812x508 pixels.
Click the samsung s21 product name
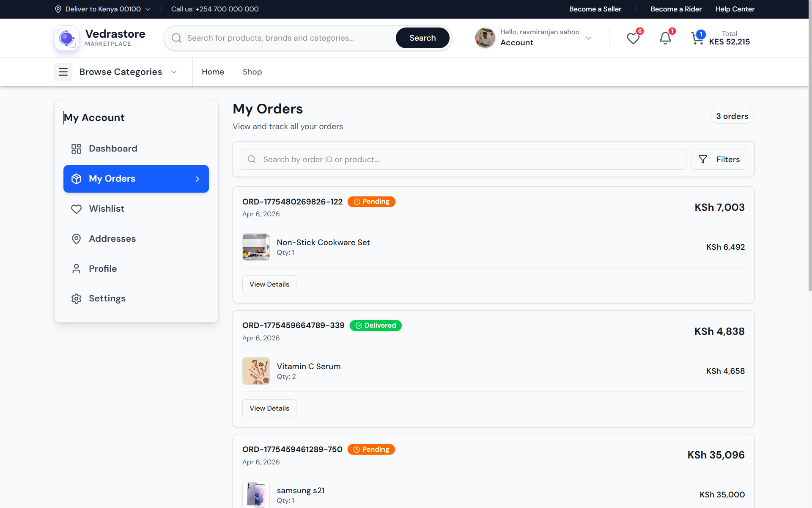[x=301, y=491]
